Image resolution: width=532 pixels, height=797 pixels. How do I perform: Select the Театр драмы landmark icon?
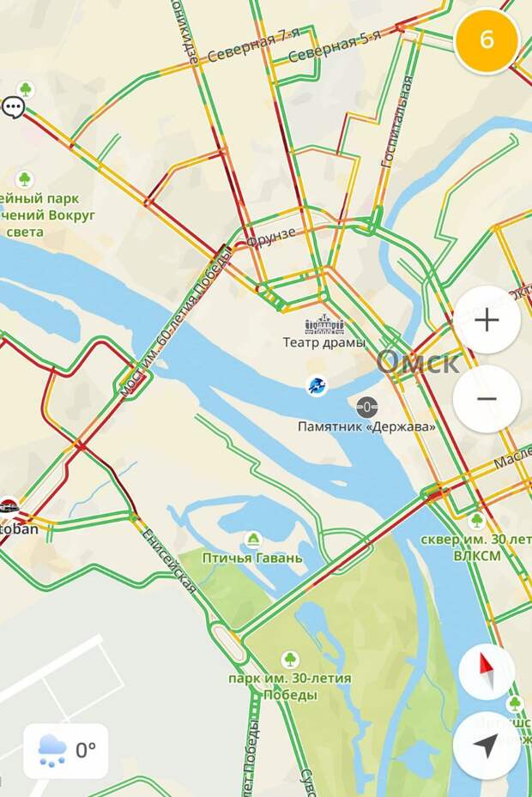324,324
